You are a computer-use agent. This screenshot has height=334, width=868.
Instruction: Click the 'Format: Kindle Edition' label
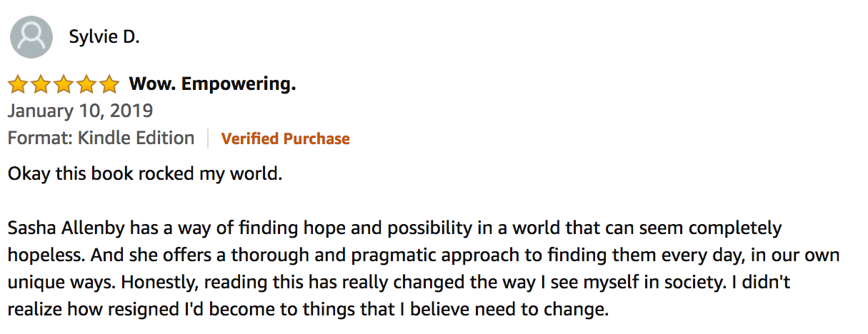[x=101, y=138]
